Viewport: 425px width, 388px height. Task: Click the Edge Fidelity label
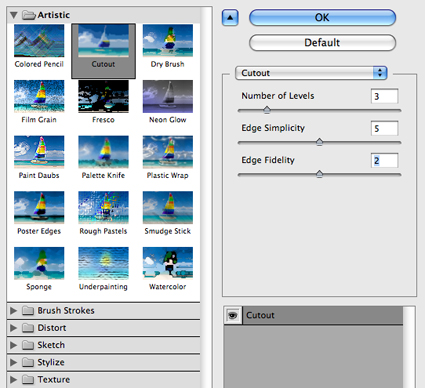coord(268,160)
